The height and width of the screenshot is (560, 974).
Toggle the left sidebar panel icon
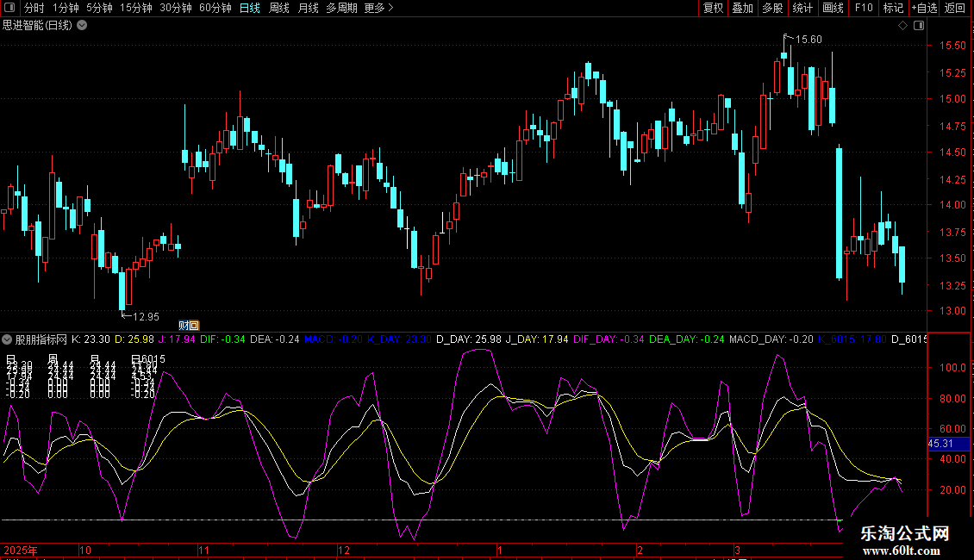[9, 8]
